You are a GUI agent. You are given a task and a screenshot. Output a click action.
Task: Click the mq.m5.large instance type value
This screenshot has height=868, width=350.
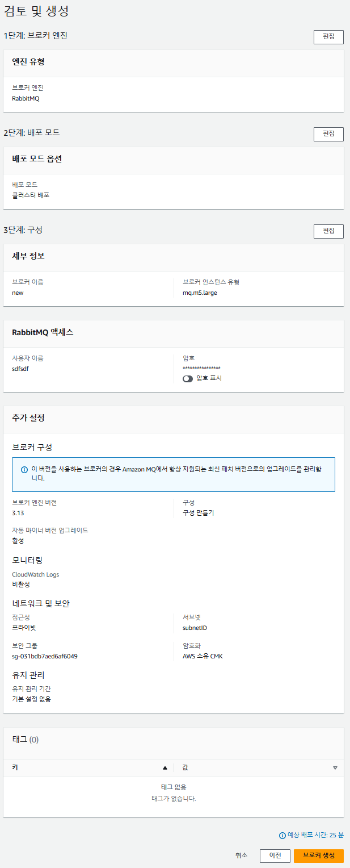click(x=196, y=293)
